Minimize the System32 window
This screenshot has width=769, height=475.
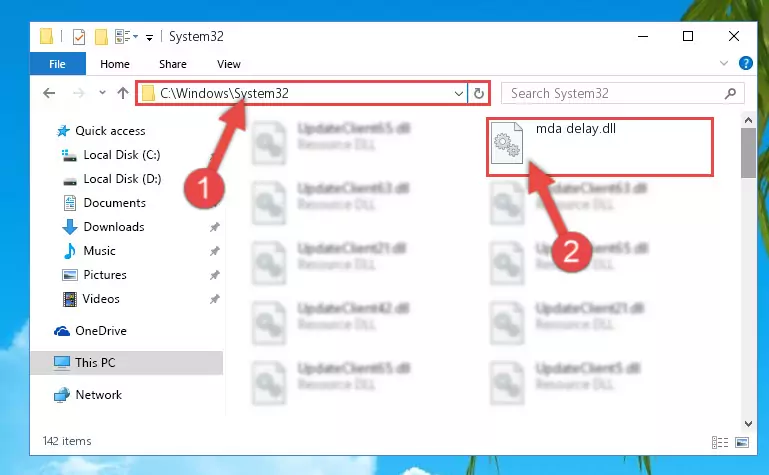[642, 36]
